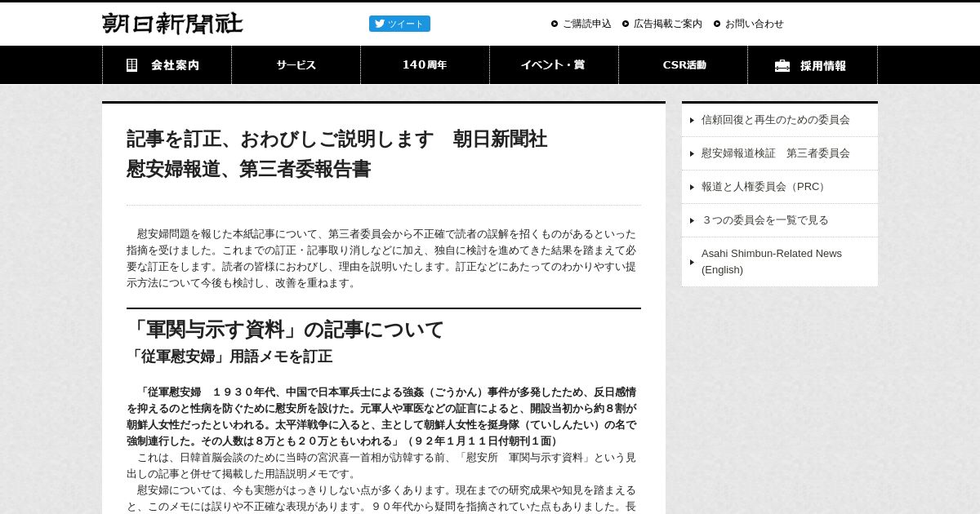This screenshot has height=514, width=980.
Task: Click arrow beside 信頼回復と再生のための委員会
Action: pos(692,120)
